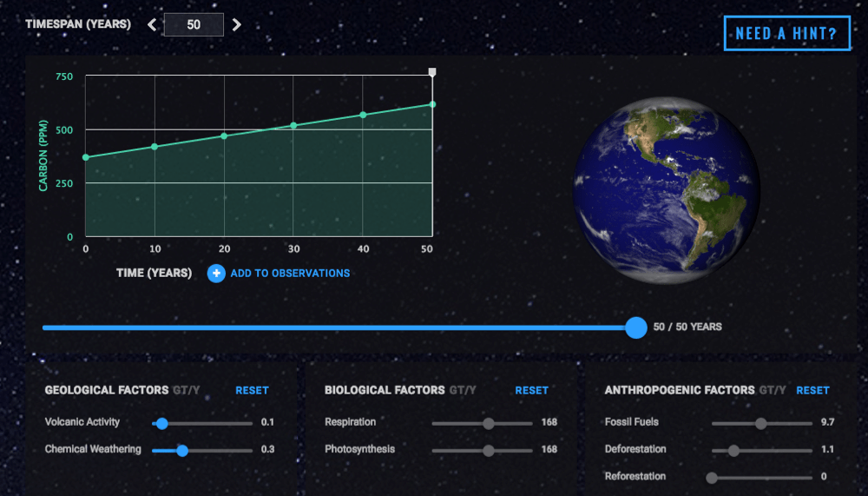Click the Reforestation value 0

tap(824, 477)
